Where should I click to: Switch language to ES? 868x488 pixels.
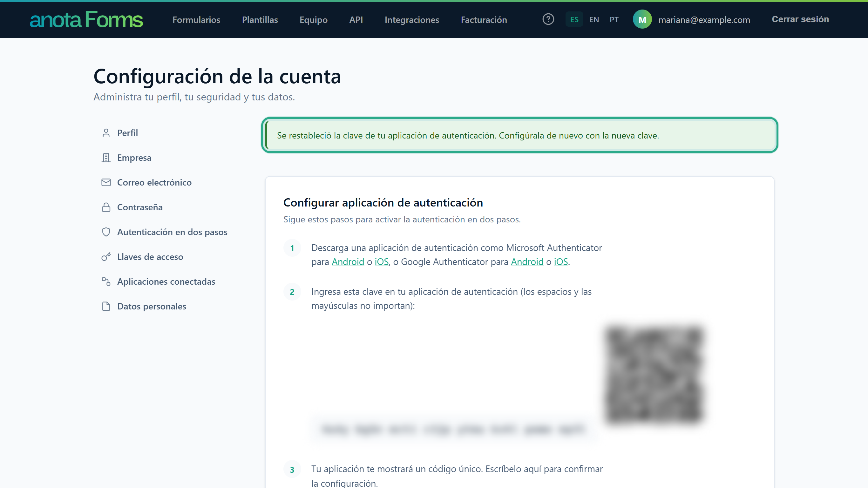coord(574,20)
